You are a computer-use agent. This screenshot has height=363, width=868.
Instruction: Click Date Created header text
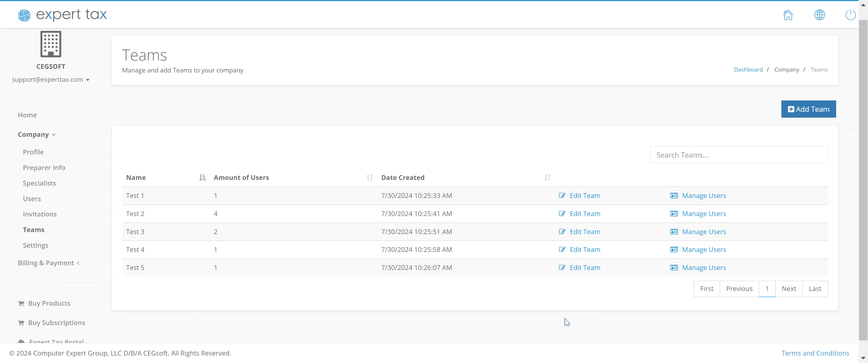click(403, 177)
